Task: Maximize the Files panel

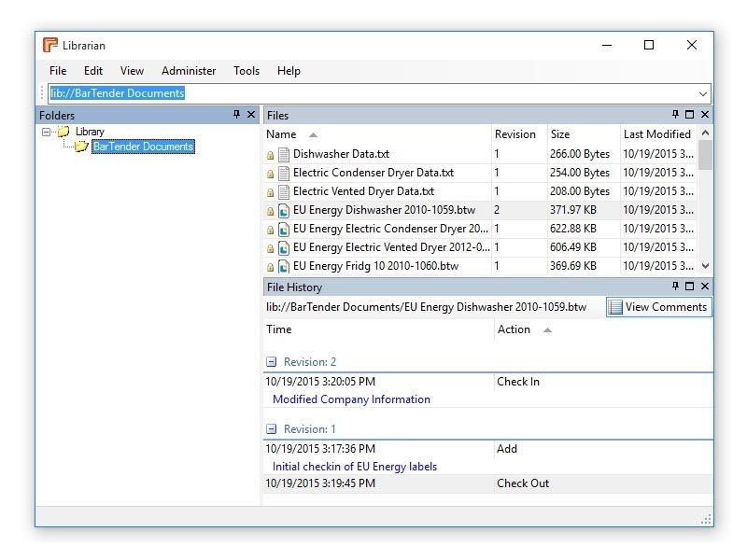Action: click(689, 114)
